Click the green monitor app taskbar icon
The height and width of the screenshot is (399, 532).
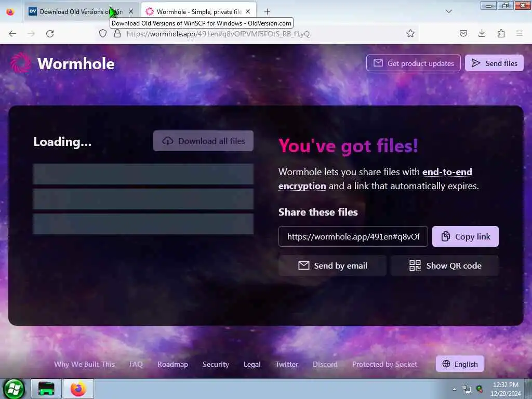[x=46, y=389]
